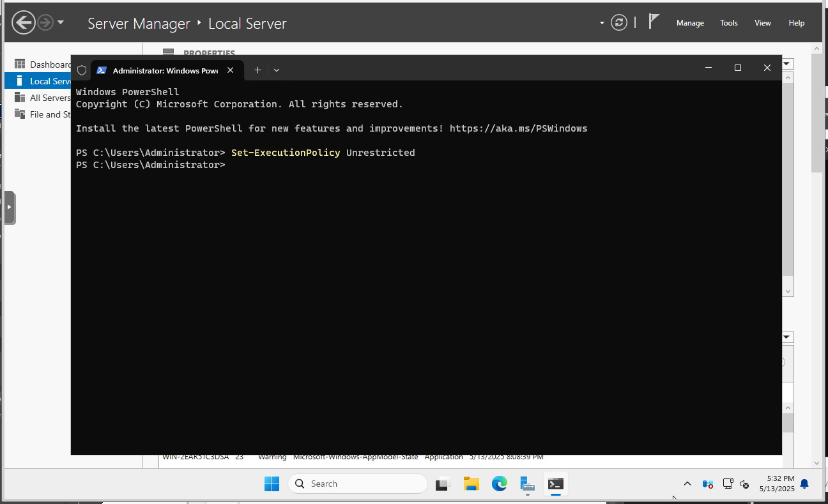The image size is (828, 504).
Task: Click the network status tray icon
Action: click(x=728, y=484)
